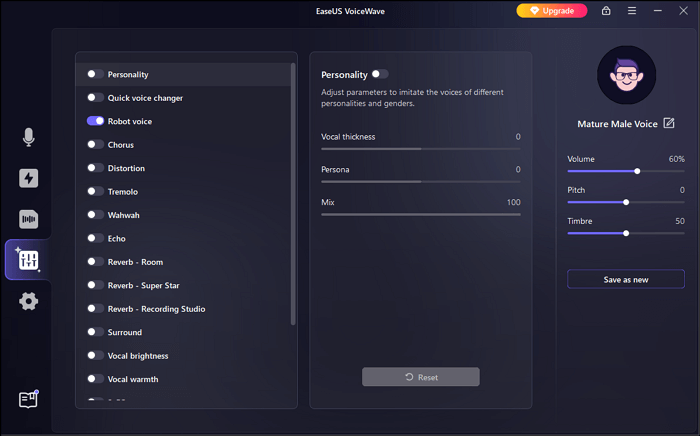Select the Tremolo effect label
Viewport: 700px width, 436px height.
(122, 191)
